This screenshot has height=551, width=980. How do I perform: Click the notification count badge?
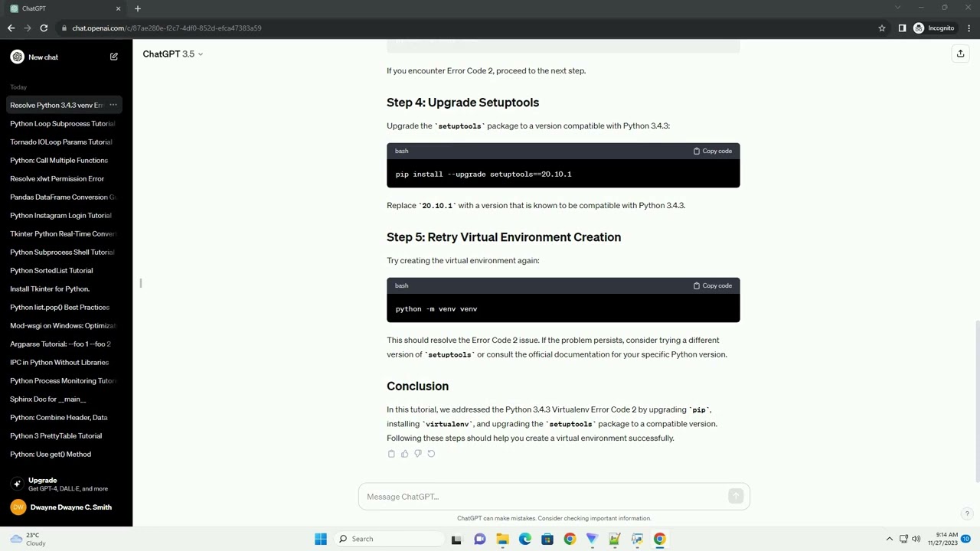click(966, 539)
